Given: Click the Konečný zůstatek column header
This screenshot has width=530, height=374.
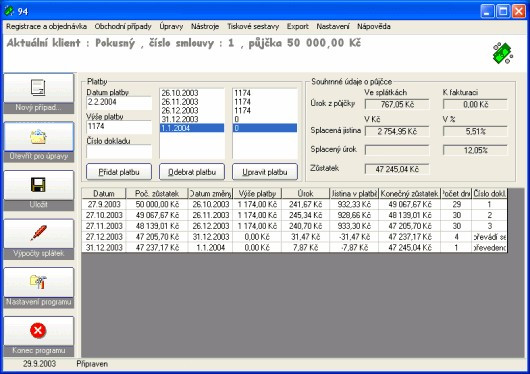Looking at the screenshot, I should (x=409, y=193).
